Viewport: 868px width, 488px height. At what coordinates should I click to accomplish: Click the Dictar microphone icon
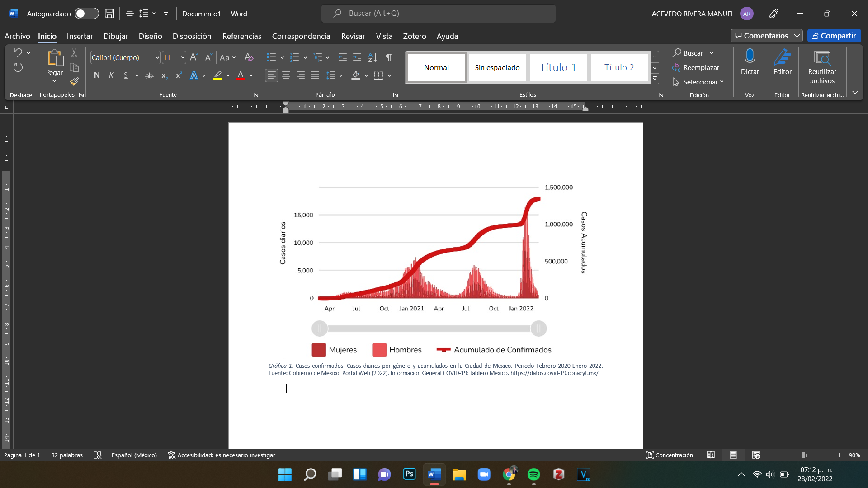pos(750,57)
